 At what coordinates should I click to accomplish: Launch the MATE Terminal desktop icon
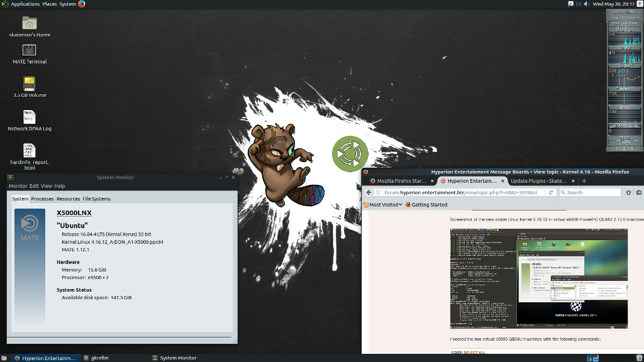29,50
